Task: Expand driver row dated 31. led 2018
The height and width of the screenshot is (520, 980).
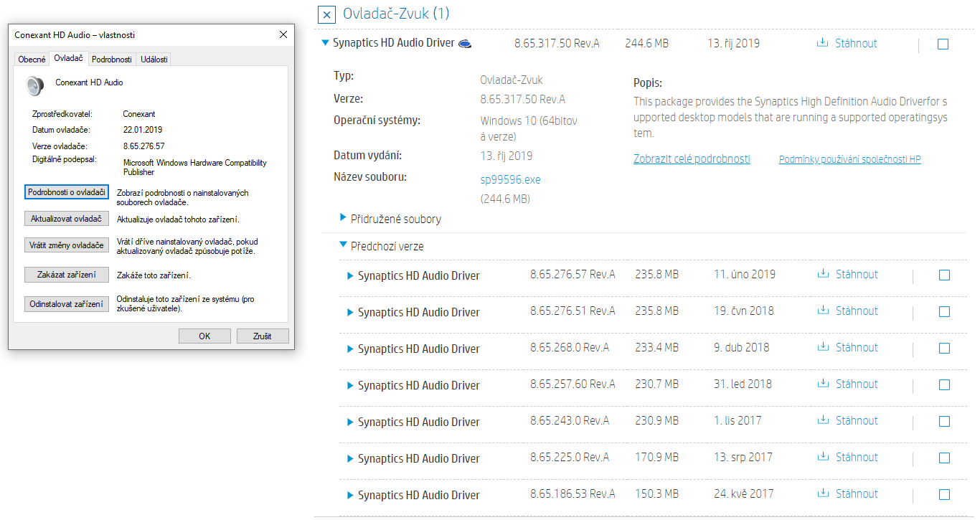Action: (x=350, y=385)
